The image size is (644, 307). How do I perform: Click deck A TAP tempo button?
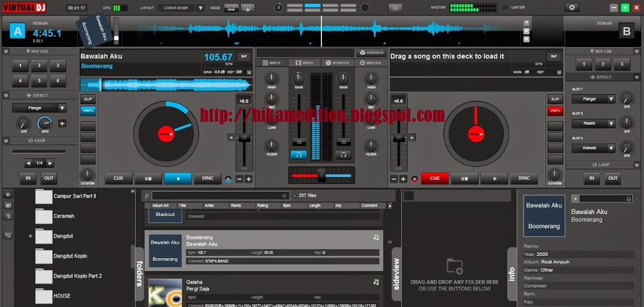[243, 56]
